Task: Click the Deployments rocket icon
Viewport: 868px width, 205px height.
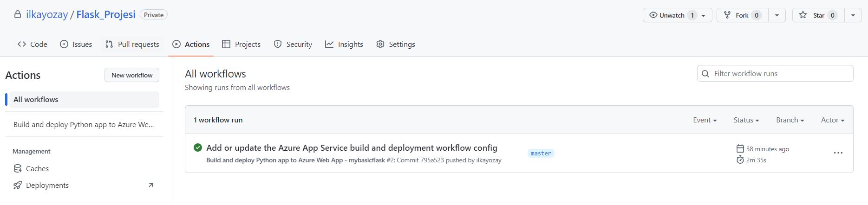Action: [x=18, y=185]
